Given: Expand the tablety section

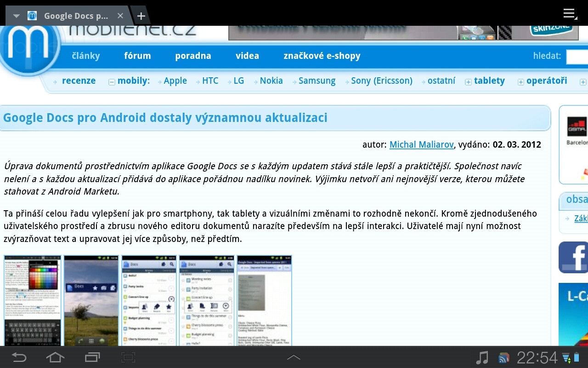Looking at the screenshot, I should 468,82.
